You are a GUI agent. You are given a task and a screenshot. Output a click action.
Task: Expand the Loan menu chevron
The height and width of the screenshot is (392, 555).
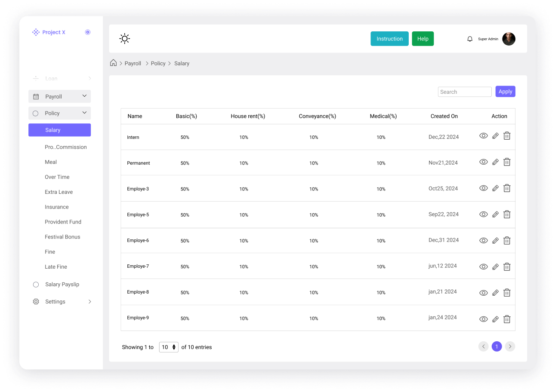pyautogui.click(x=89, y=78)
